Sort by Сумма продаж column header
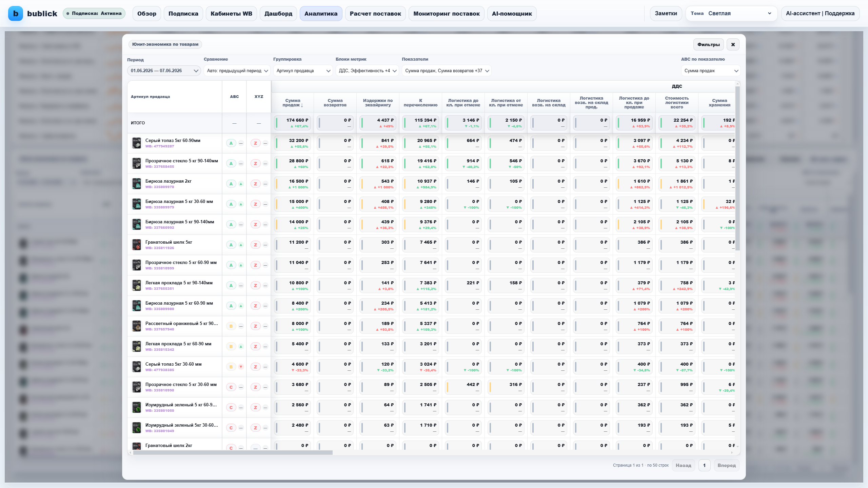The height and width of the screenshot is (488, 868). pyautogui.click(x=293, y=103)
